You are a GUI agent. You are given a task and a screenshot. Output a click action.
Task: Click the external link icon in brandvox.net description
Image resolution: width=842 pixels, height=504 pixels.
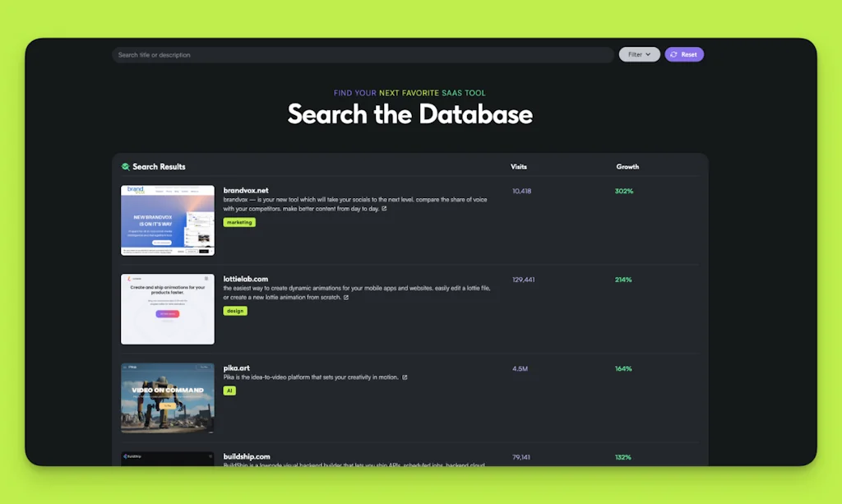(x=383, y=209)
